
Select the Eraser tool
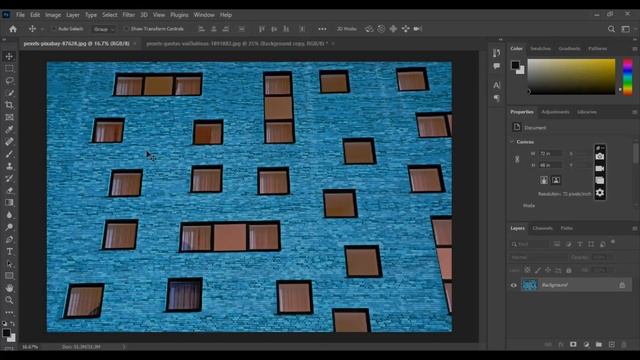[9, 191]
